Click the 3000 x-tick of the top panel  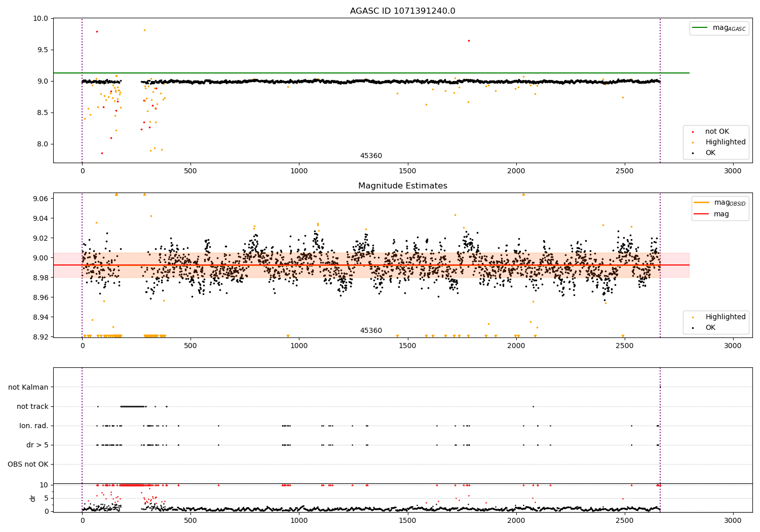pyautogui.click(x=733, y=171)
